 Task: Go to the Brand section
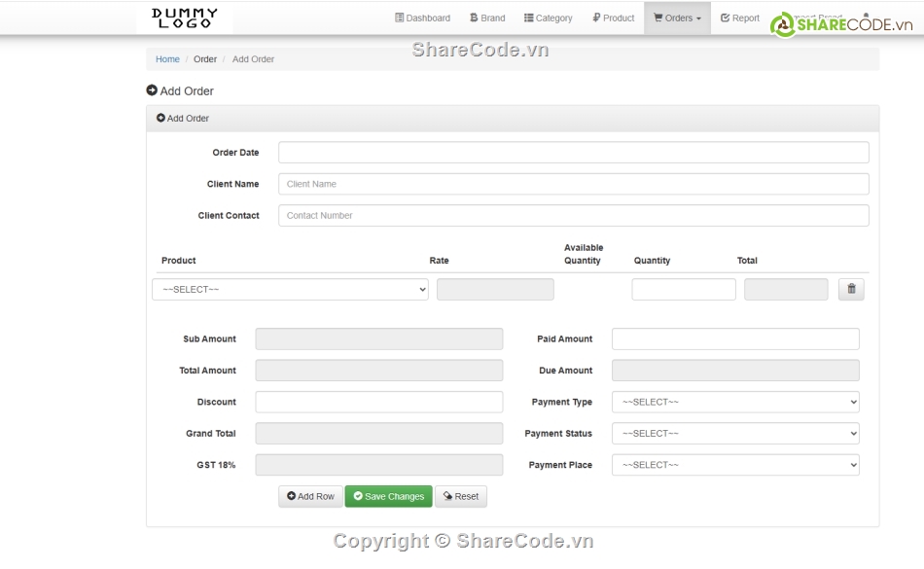(487, 18)
